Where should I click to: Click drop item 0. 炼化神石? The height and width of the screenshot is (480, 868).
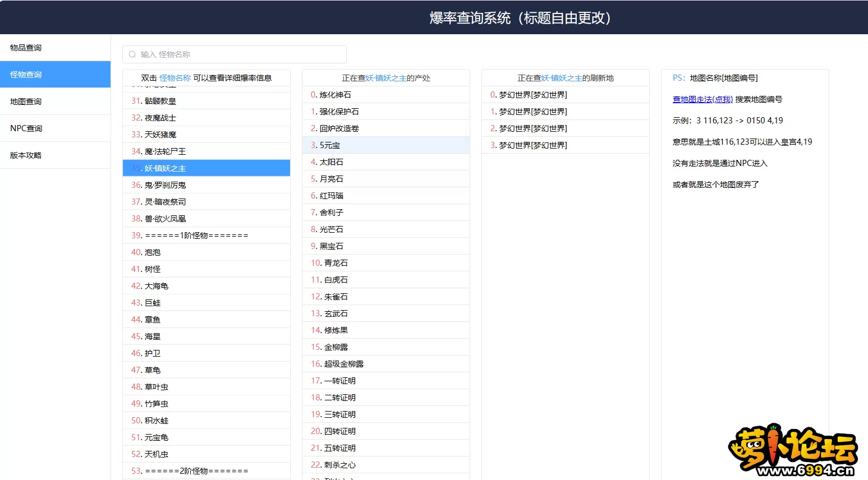pos(386,95)
